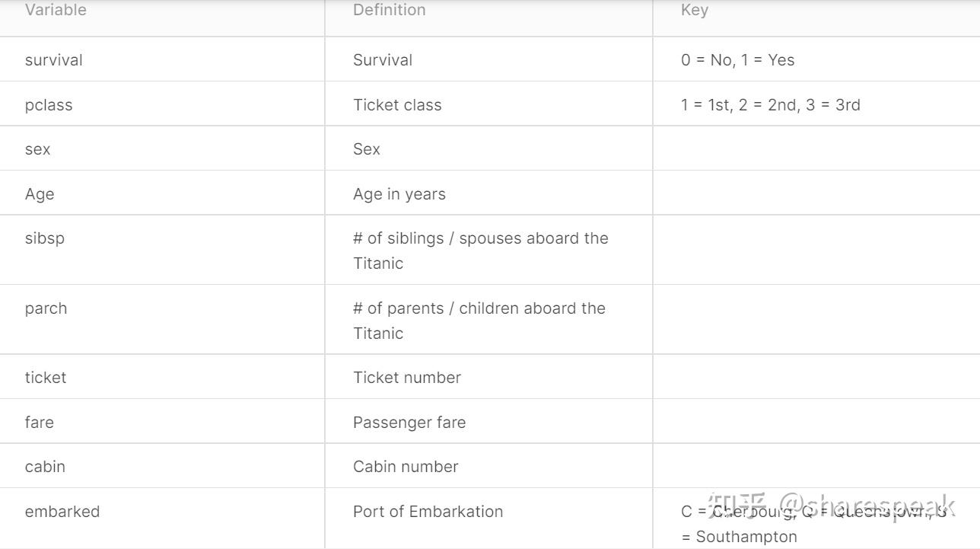Click the "fare" variable cell
Viewport: 980px width, 549px height.
[40, 423]
